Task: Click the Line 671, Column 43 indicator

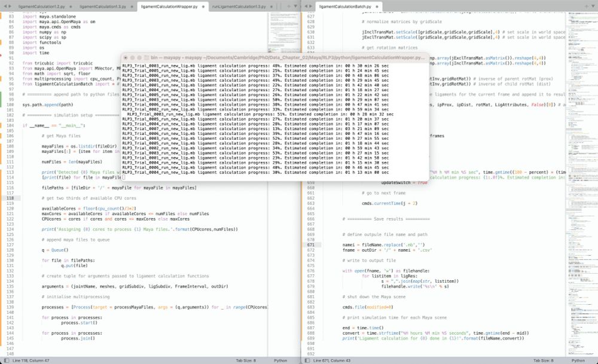Action: click(333, 360)
